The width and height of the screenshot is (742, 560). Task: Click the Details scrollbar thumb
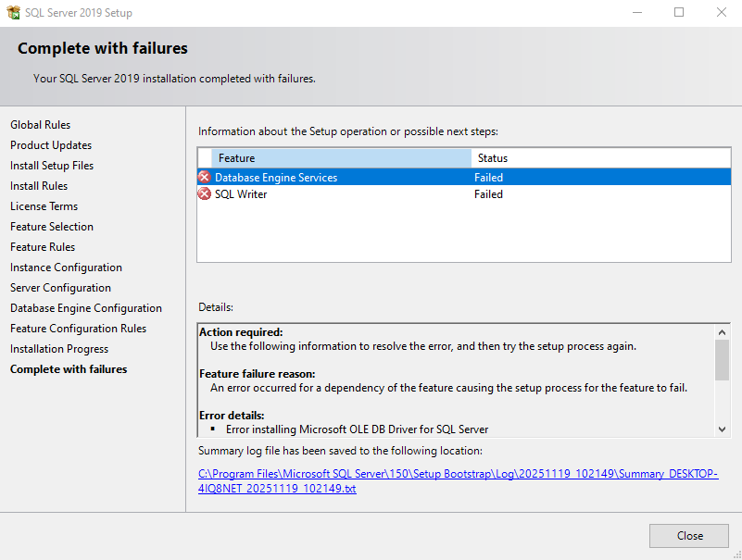[723, 359]
